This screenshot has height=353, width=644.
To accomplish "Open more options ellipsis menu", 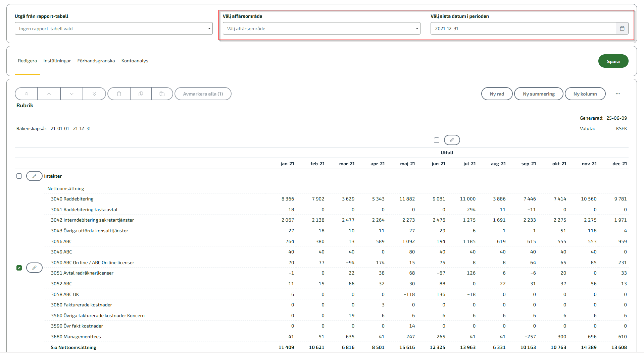I will pos(618,94).
